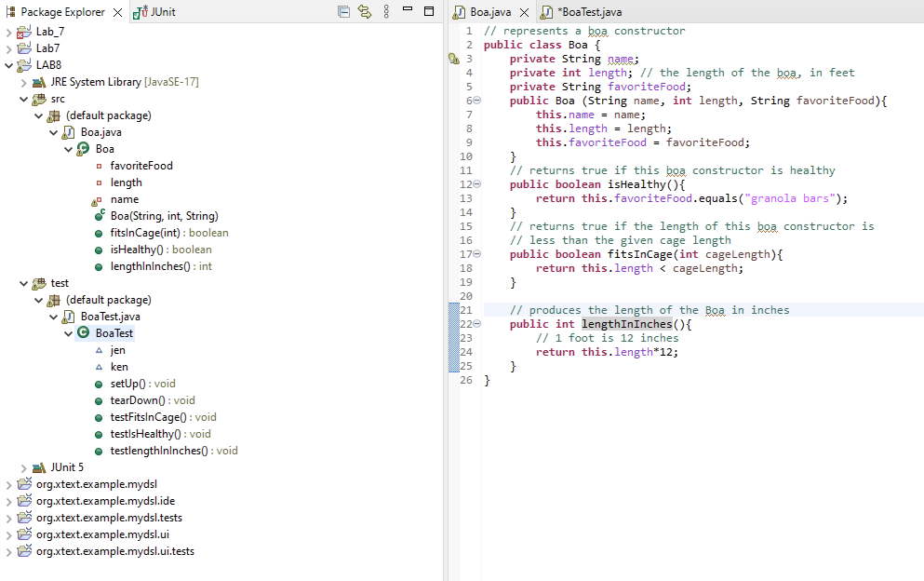
Task: Select the BoaTest class
Action: tap(114, 333)
